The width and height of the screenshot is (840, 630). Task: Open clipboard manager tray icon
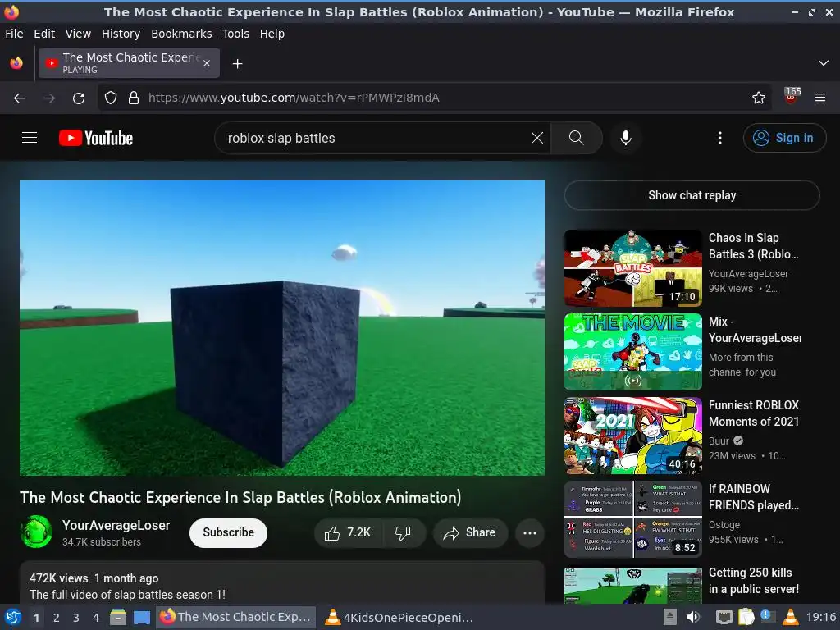point(746,617)
